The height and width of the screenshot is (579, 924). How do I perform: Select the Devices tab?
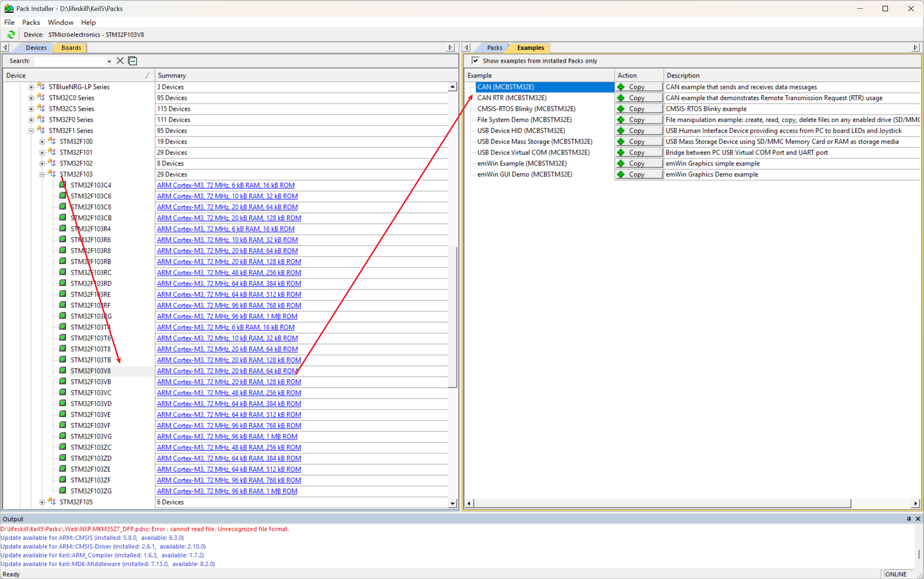pos(36,47)
